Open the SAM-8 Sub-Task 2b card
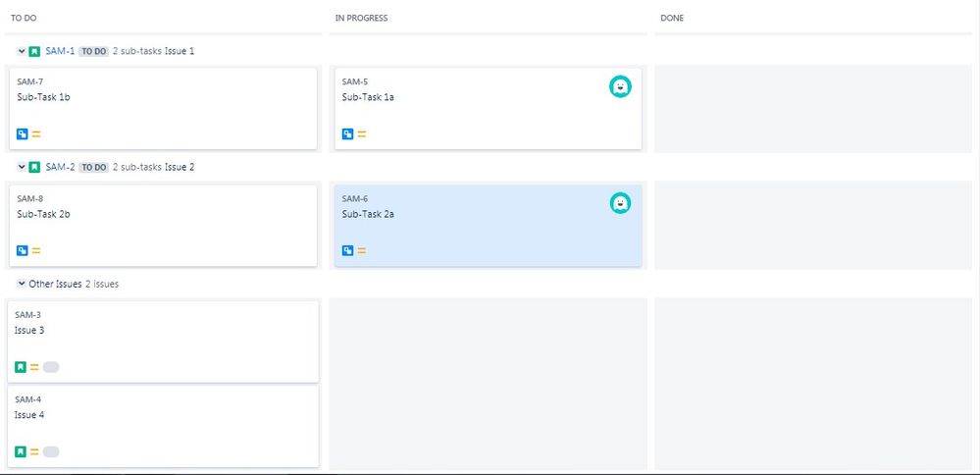 tap(163, 226)
